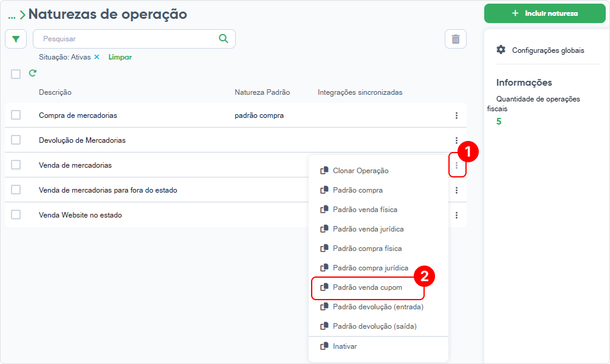Click the trash delete icon
Viewport: 610px width, 364px height.
coord(456,39)
